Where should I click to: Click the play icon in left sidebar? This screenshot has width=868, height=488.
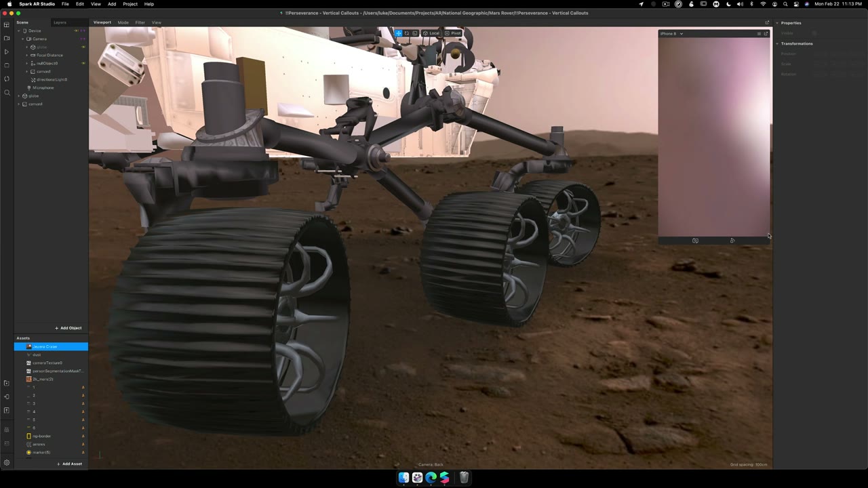click(x=7, y=52)
